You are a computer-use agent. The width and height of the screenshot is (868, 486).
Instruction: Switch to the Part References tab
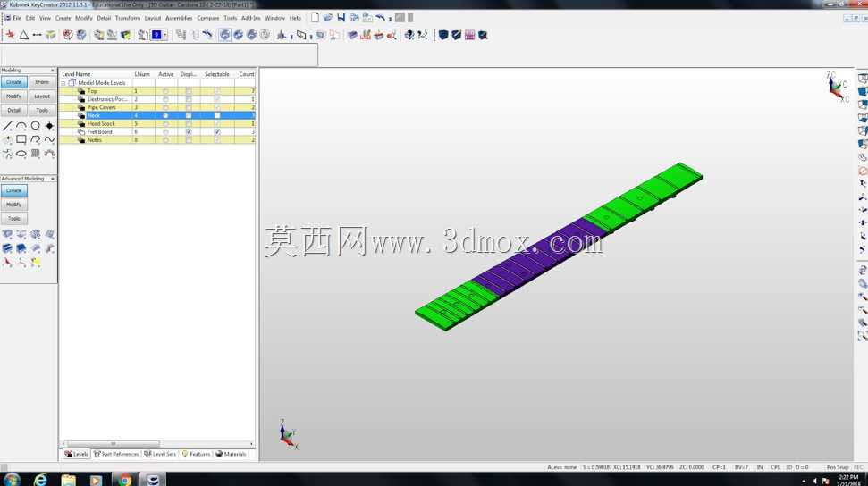pyautogui.click(x=116, y=454)
